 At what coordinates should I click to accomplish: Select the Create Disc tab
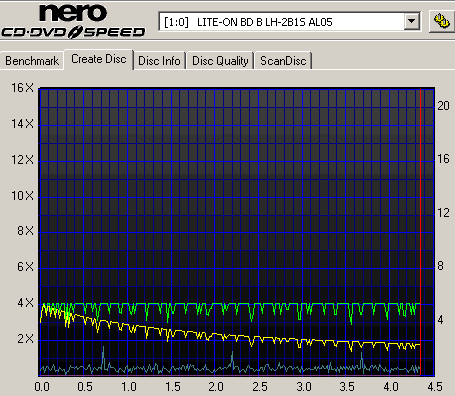99,59
